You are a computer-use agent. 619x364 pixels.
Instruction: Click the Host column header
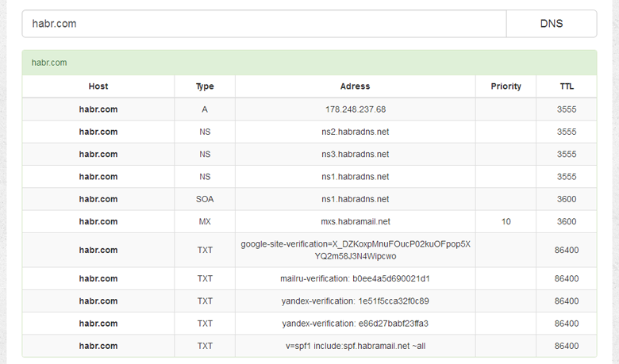98,86
